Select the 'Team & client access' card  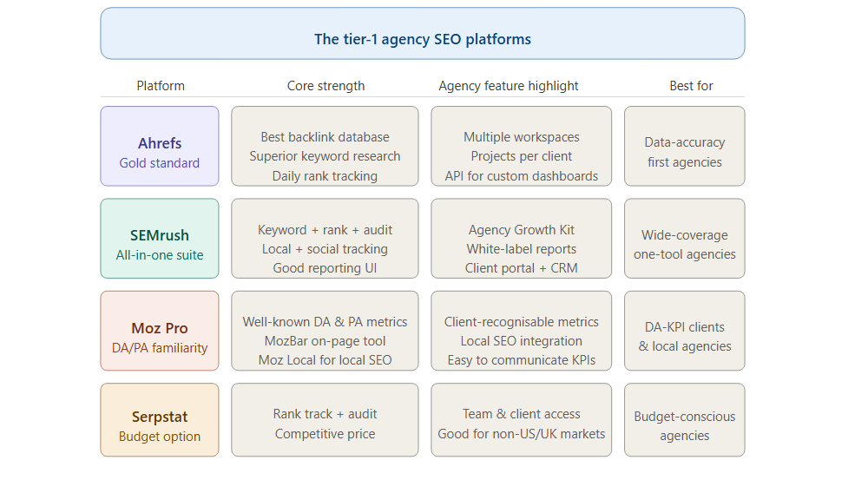tap(522, 420)
